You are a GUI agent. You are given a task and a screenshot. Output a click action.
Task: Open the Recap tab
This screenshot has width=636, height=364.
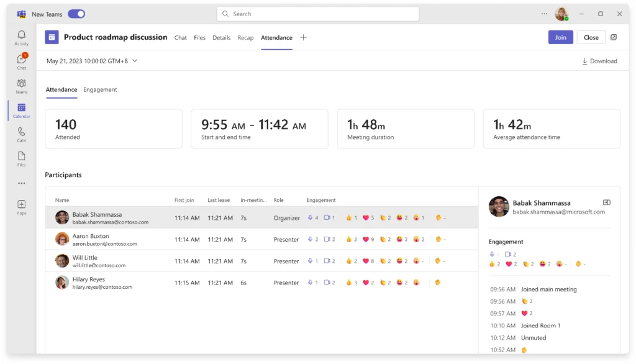245,37
